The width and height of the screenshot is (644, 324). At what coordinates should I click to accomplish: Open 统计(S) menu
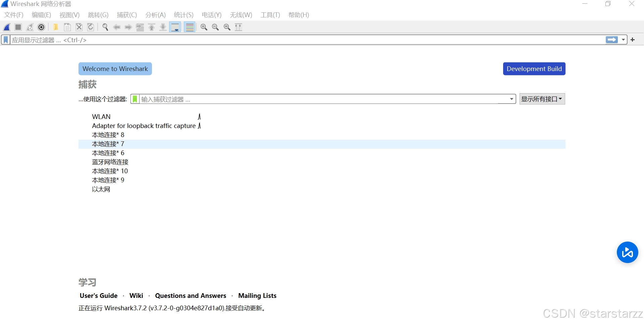184,15
